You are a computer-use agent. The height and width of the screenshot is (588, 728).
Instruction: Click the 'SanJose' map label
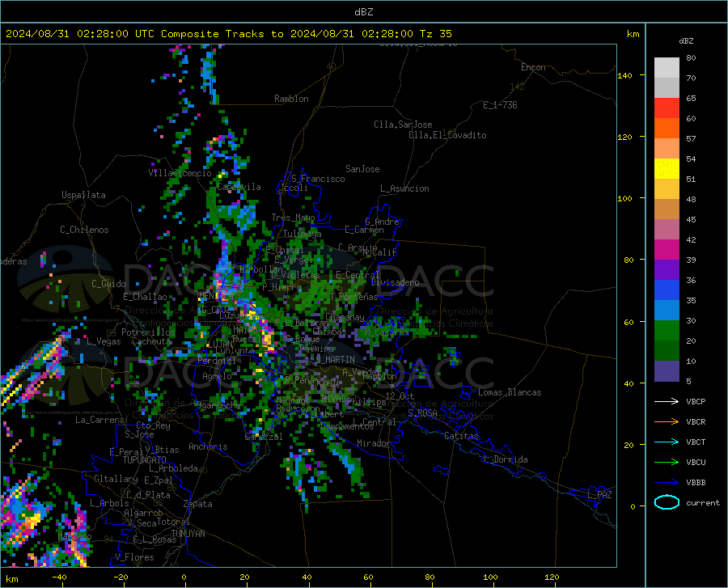pos(362,169)
